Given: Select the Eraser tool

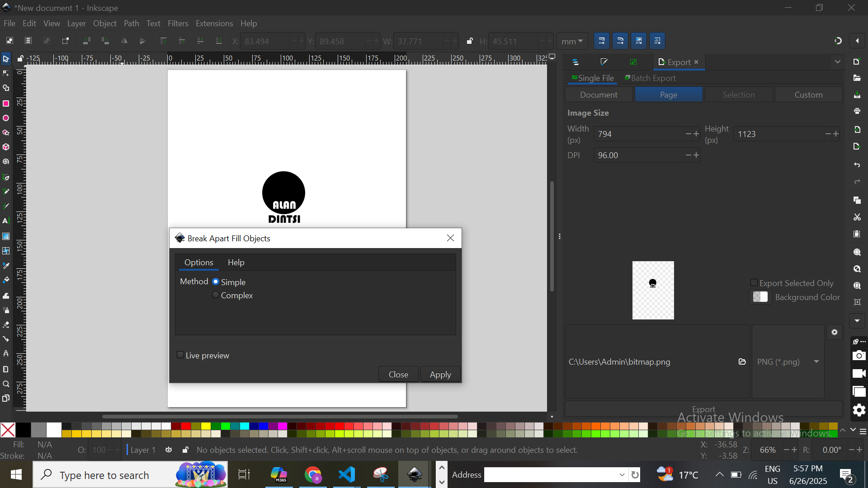Looking at the screenshot, I should pyautogui.click(x=6, y=325).
